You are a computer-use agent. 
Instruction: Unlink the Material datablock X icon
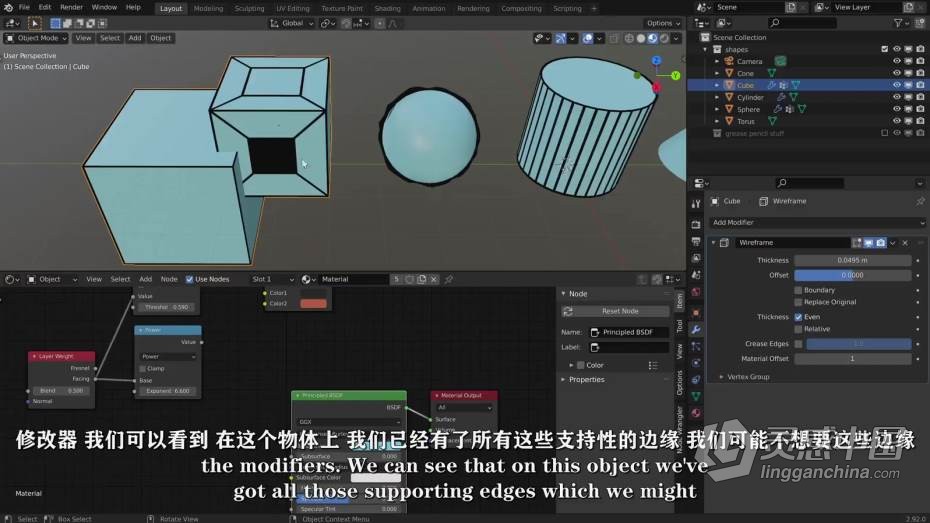pyautogui.click(x=434, y=279)
